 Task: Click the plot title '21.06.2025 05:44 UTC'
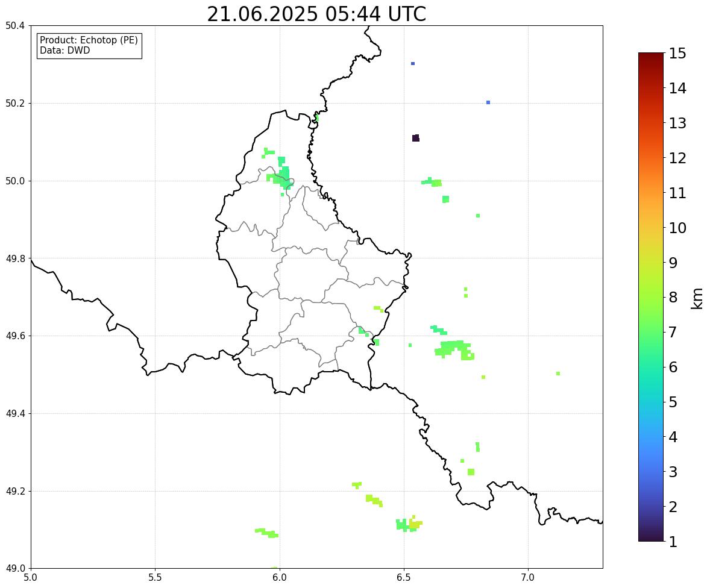[x=316, y=14]
